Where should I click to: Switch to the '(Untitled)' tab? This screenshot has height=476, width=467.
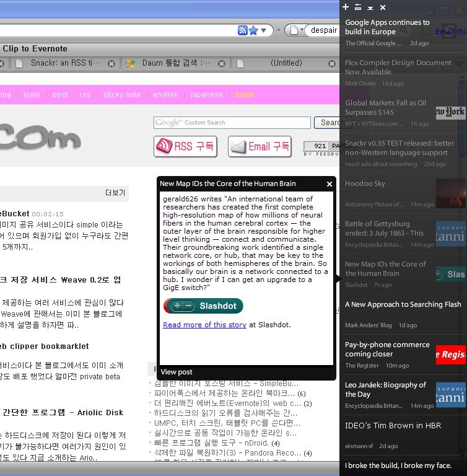click(286, 63)
